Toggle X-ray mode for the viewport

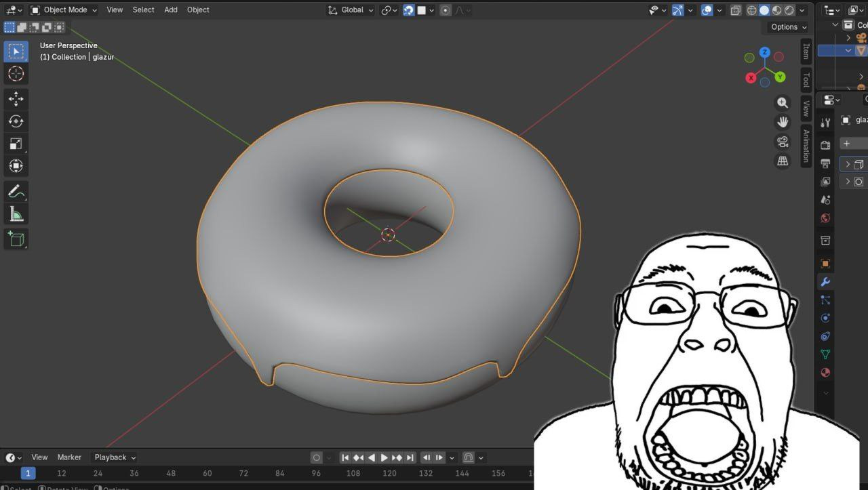(736, 10)
